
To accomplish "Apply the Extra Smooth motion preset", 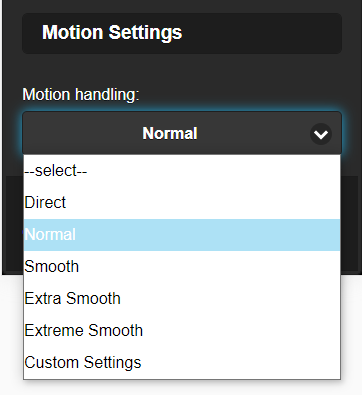I will click(182, 299).
